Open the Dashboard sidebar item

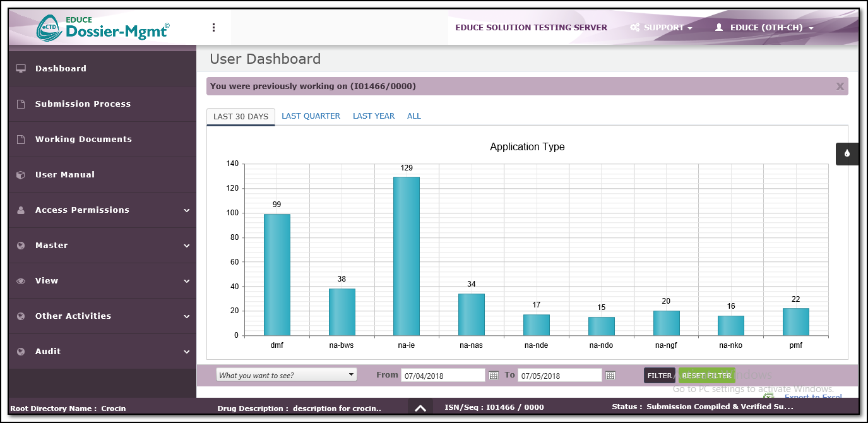pos(61,69)
